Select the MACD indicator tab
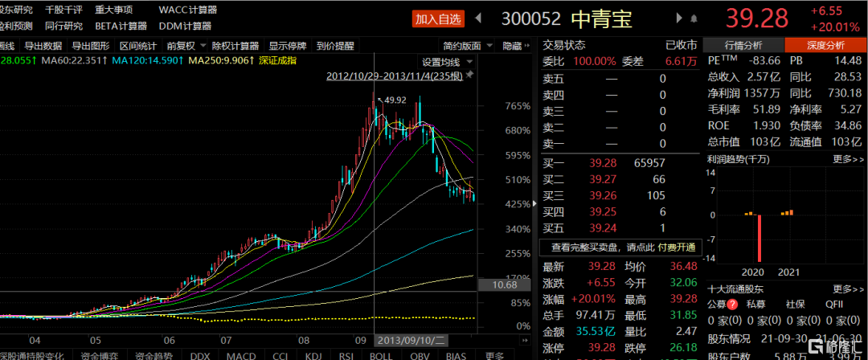This screenshot has width=868, height=360. point(241,355)
